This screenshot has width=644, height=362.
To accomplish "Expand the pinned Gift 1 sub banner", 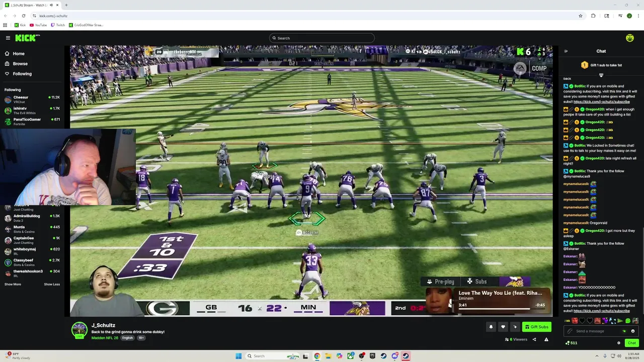I will click(601, 75).
